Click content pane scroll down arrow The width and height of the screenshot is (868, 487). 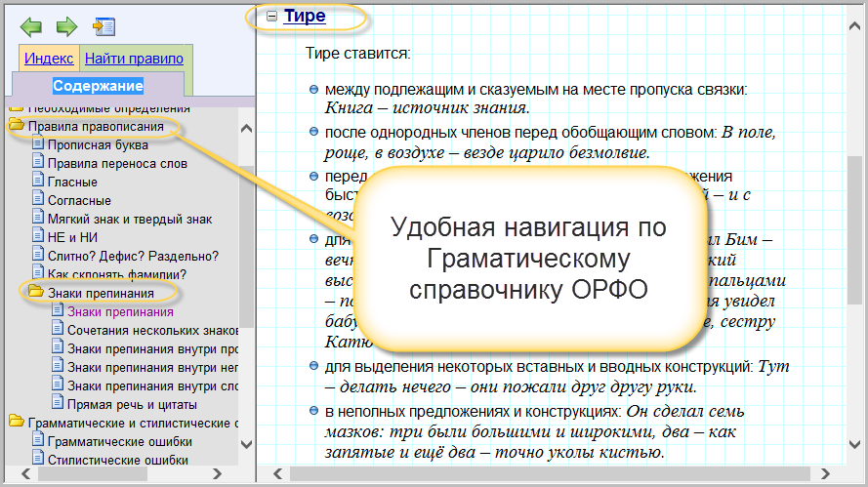(x=854, y=444)
